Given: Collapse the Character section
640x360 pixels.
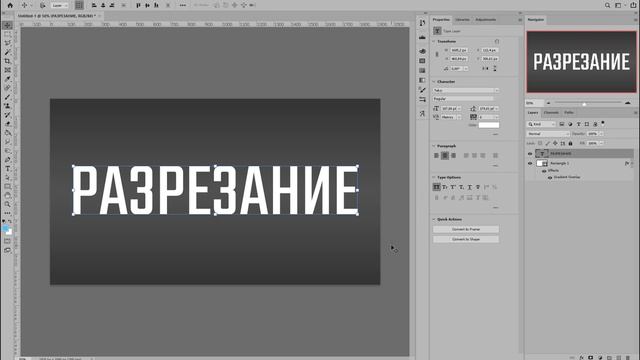Looking at the screenshot, I should click(434, 82).
